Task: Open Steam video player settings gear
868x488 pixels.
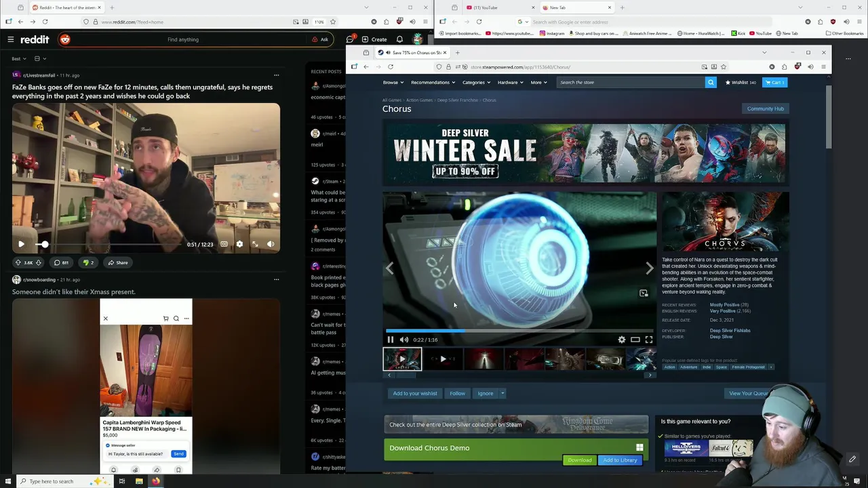Action: (622, 340)
